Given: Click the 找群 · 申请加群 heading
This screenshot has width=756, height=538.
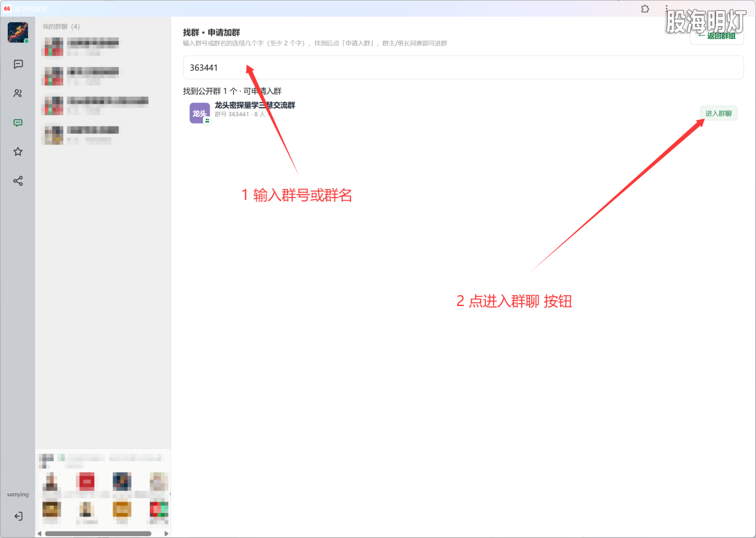Looking at the screenshot, I should [211, 32].
